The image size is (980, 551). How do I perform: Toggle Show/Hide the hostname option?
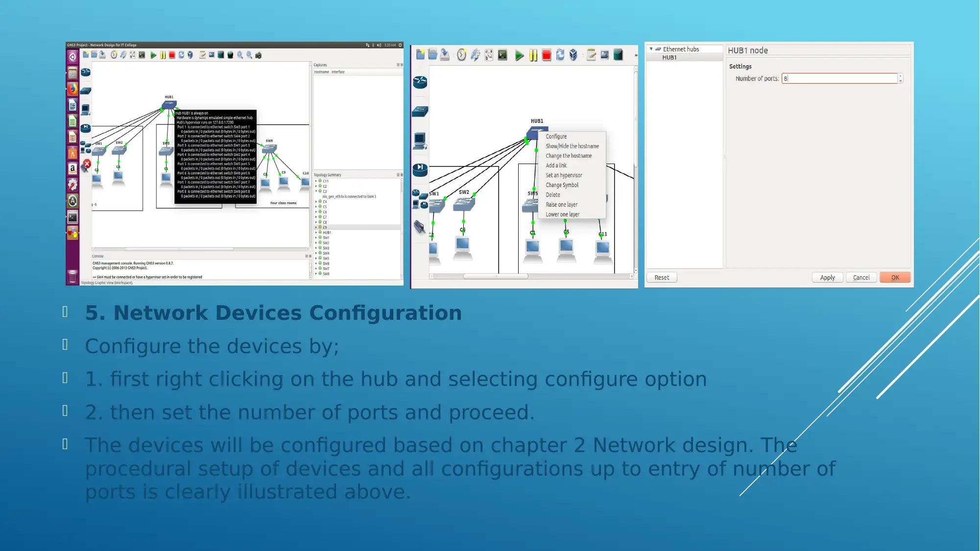572,146
